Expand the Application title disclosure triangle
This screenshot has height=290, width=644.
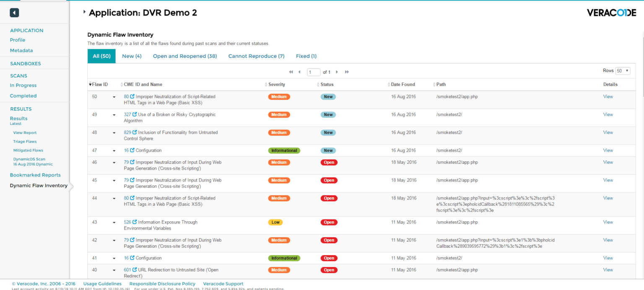(85, 12)
